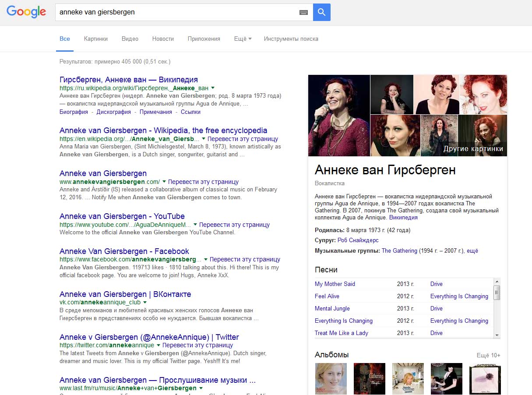Show more bands via ещё link
Image resolution: width=532 pixels, height=395 pixels.
point(472,251)
